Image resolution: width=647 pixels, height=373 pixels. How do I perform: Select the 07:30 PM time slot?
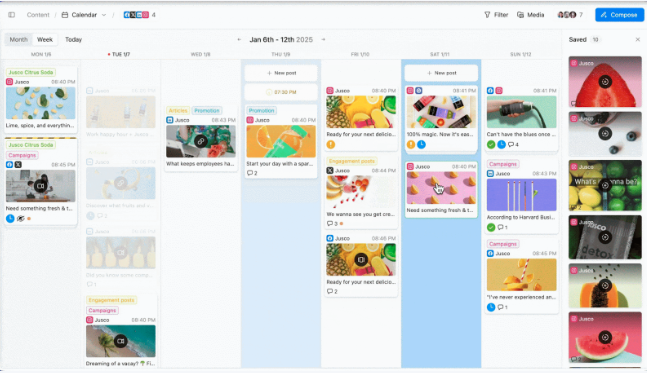tap(281, 92)
